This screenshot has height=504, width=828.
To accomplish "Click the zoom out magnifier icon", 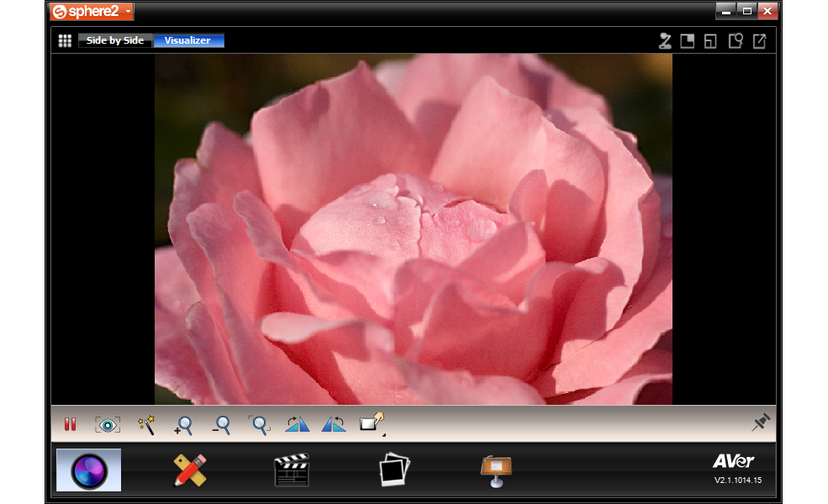I will [221, 425].
